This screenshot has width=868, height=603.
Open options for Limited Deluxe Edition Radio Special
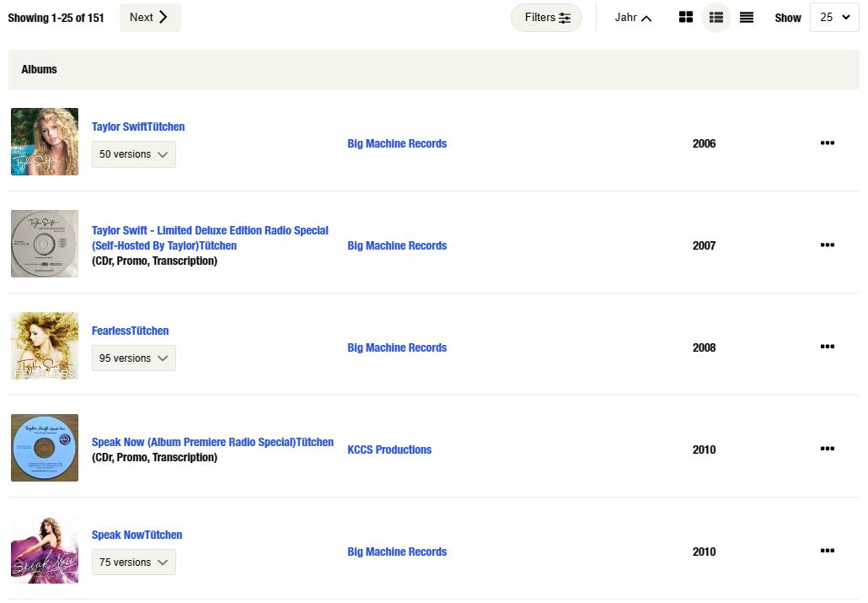coord(827,245)
